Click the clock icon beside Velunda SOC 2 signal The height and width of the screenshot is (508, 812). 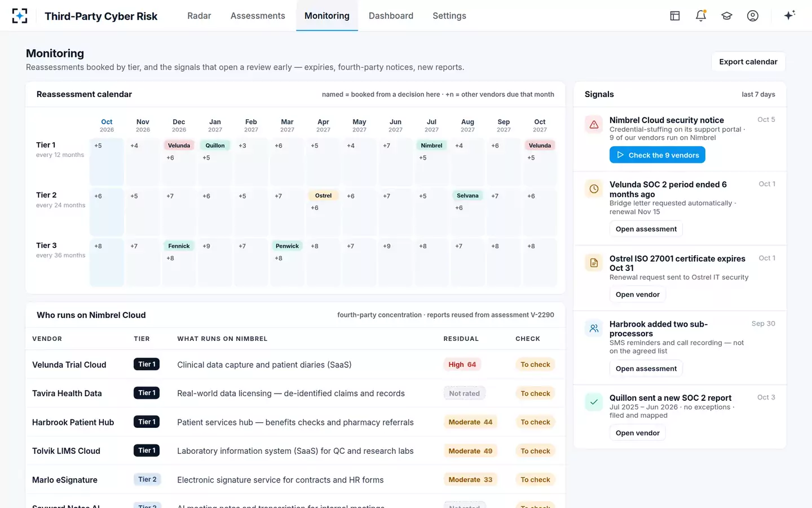tap(594, 189)
